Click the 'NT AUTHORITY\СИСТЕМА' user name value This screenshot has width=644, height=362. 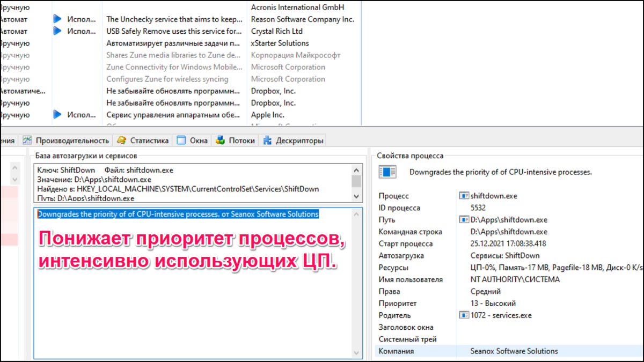point(515,279)
